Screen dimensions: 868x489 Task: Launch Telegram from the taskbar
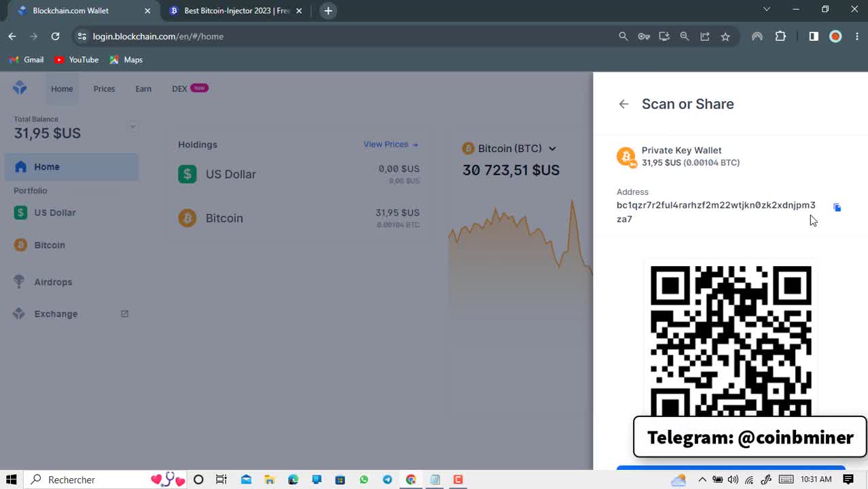[x=387, y=479]
